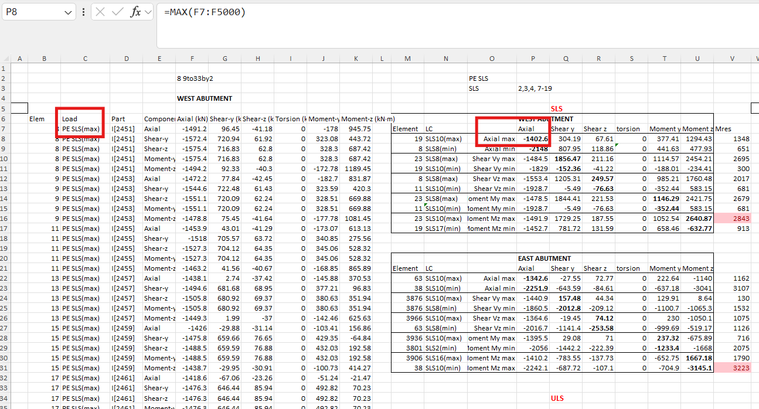Open Insert Function (fx) dialog

click(135, 12)
